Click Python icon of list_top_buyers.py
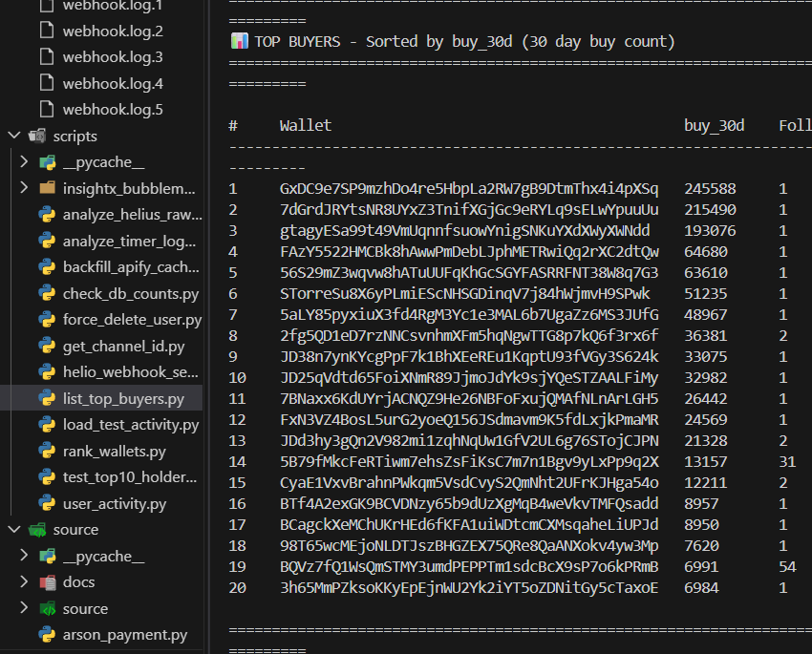812x654 pixels. pyautogui.click(x=47, y=398)
